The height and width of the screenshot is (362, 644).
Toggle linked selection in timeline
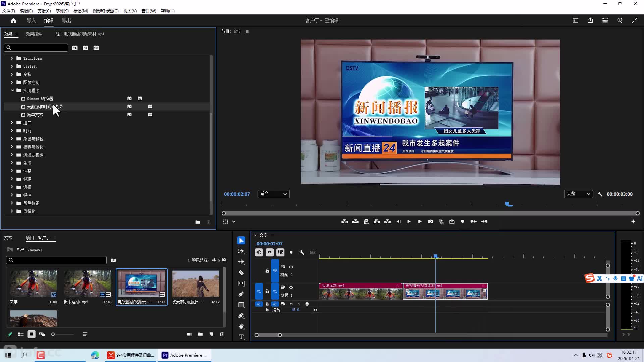click(x=280, y=252)
